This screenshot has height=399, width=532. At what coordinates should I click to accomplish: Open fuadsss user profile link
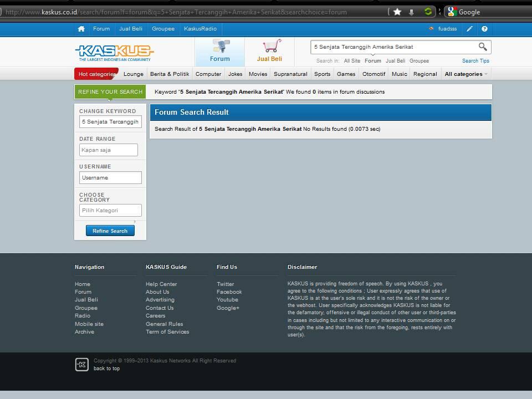click(448, 29)
